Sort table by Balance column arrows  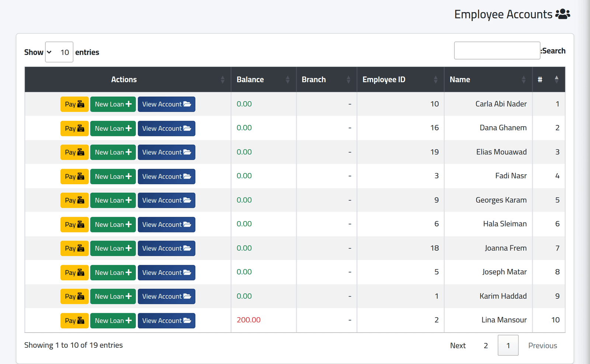[288, 80]
